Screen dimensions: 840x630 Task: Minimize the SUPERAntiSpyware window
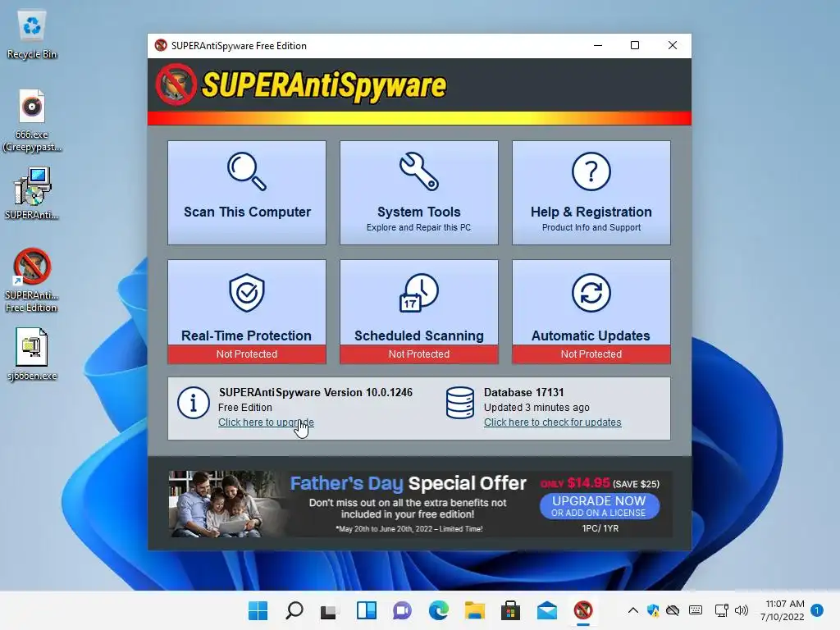pos(598,46)
